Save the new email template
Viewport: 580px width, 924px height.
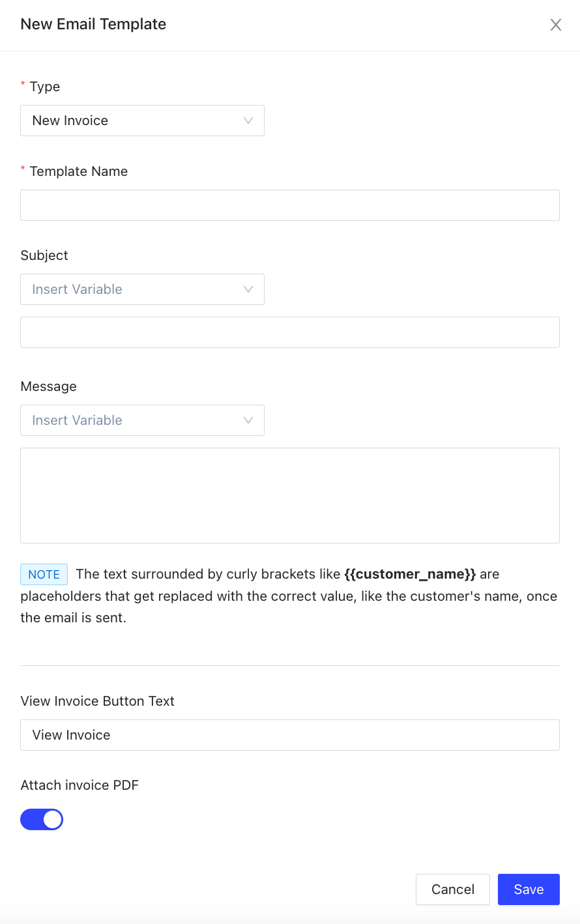tap(529, 889)
